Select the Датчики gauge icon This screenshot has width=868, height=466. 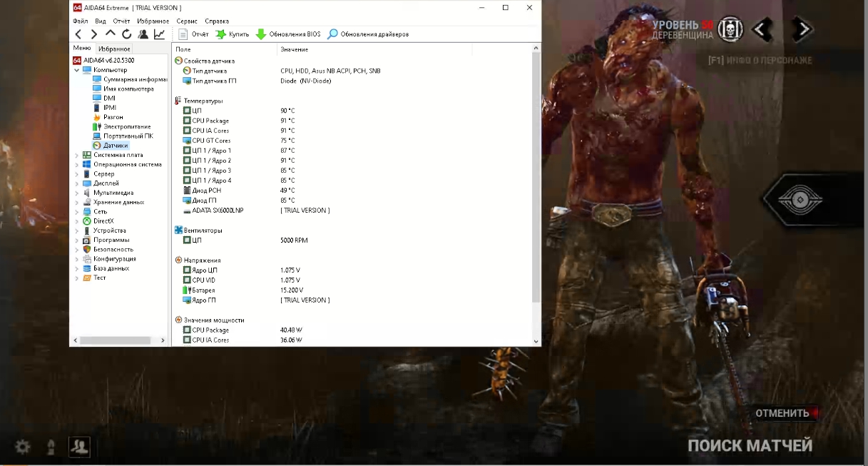(97, 146)
